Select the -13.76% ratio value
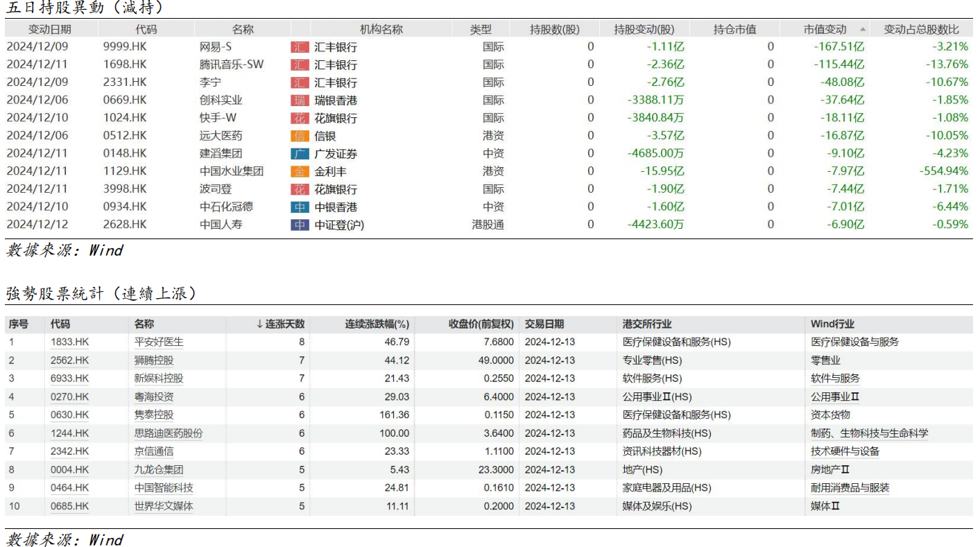 click(946, 64)
